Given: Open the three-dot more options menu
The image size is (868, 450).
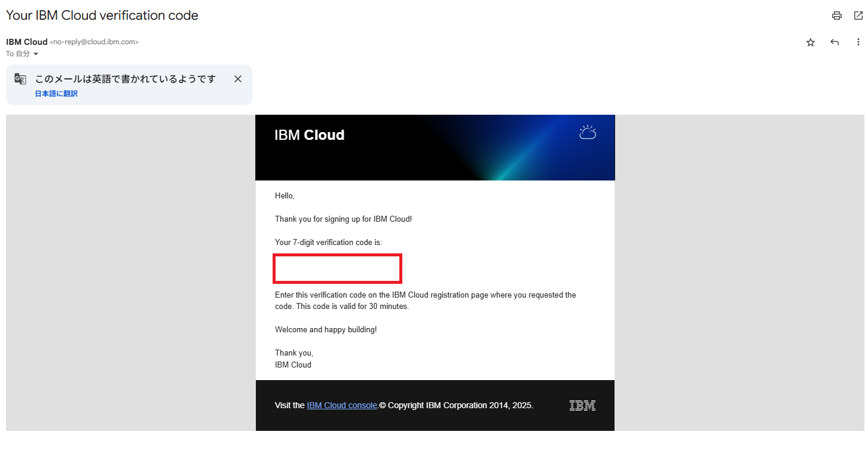Looking at the screenshot, I should tap(858, 42).
